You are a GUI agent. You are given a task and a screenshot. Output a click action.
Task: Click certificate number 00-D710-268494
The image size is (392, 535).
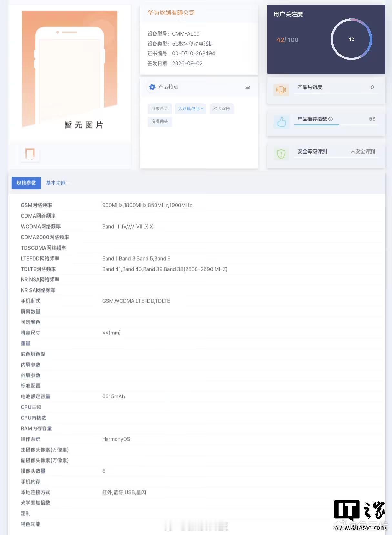(193, 53)
